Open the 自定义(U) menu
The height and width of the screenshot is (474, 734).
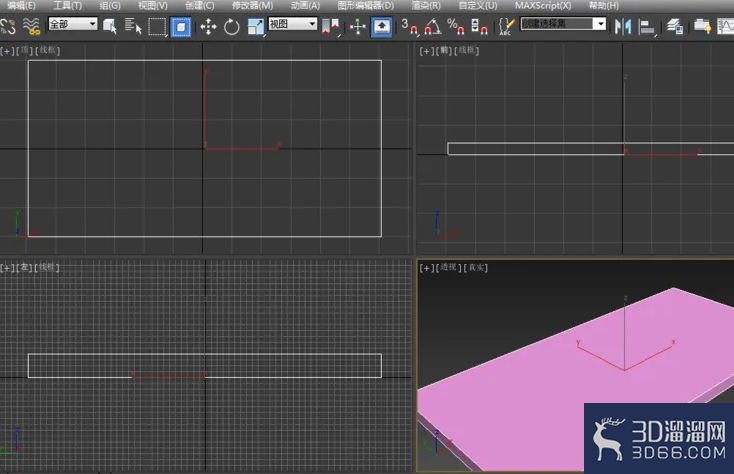point(477,6)
